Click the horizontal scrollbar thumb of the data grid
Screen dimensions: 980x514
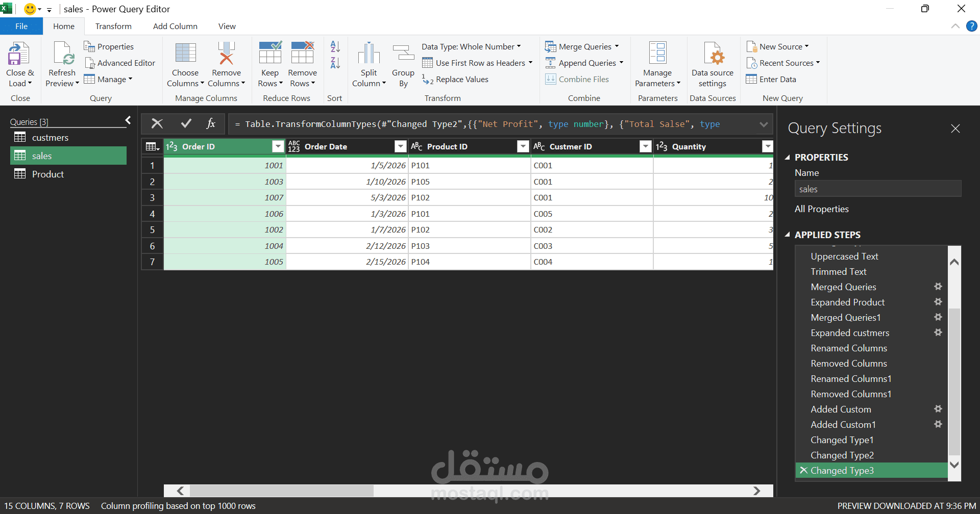(x=282, y=491)
